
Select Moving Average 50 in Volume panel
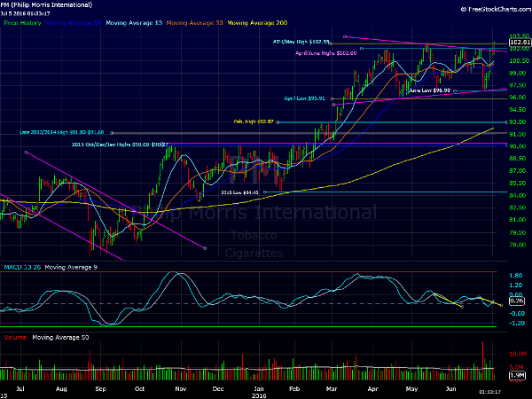click(60, 337)
